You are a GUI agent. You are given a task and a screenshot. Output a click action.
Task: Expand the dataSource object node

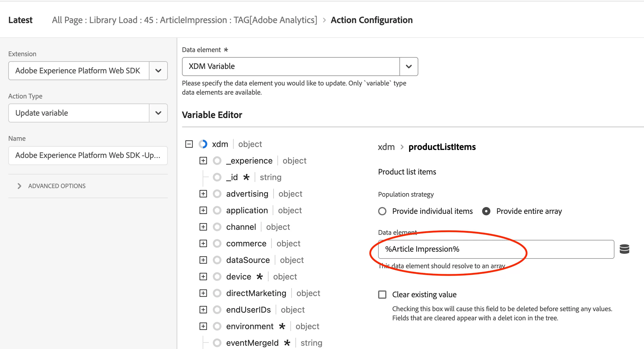click(203, 260)
